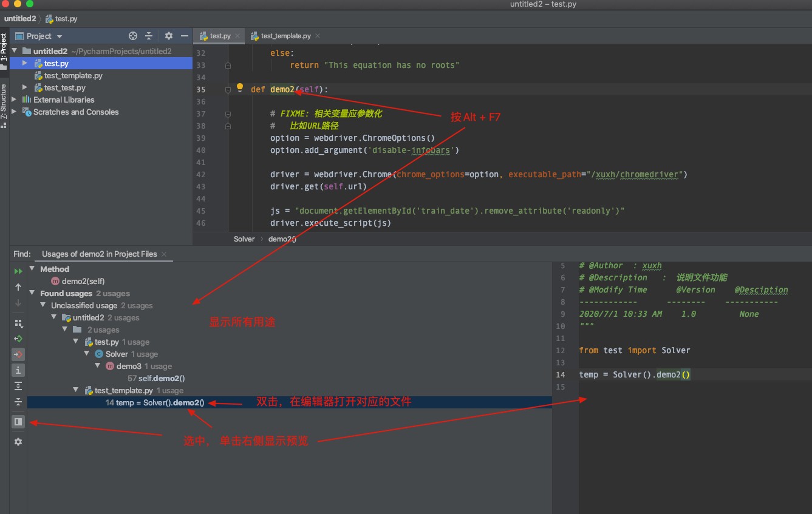Click test.py in top navigation bar

click(61, 19)
